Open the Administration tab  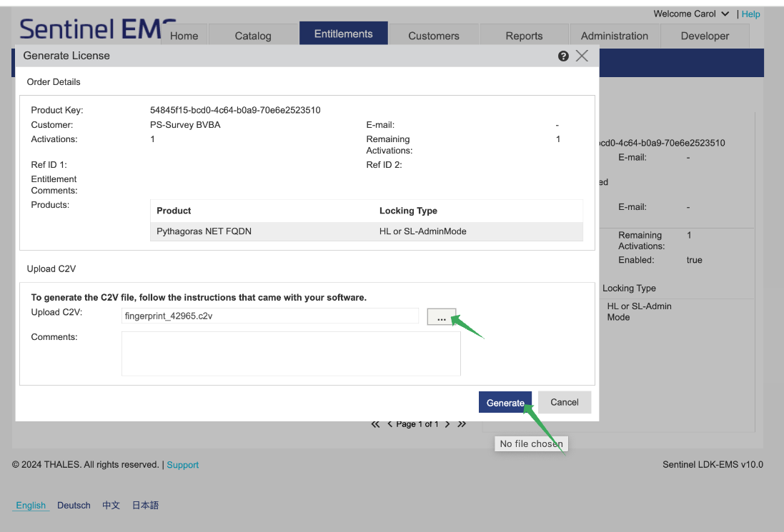pyautogui.click(x=615, y=36)
